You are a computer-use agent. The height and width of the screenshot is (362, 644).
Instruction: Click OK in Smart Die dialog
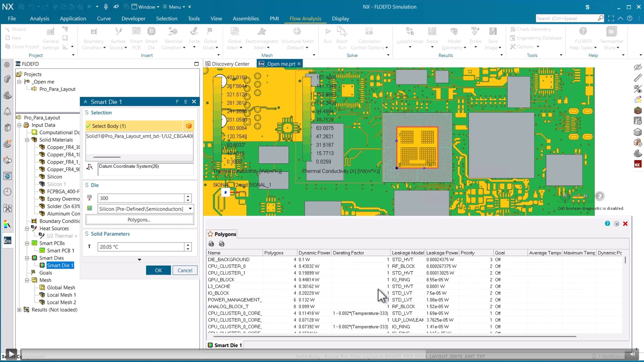158,270
